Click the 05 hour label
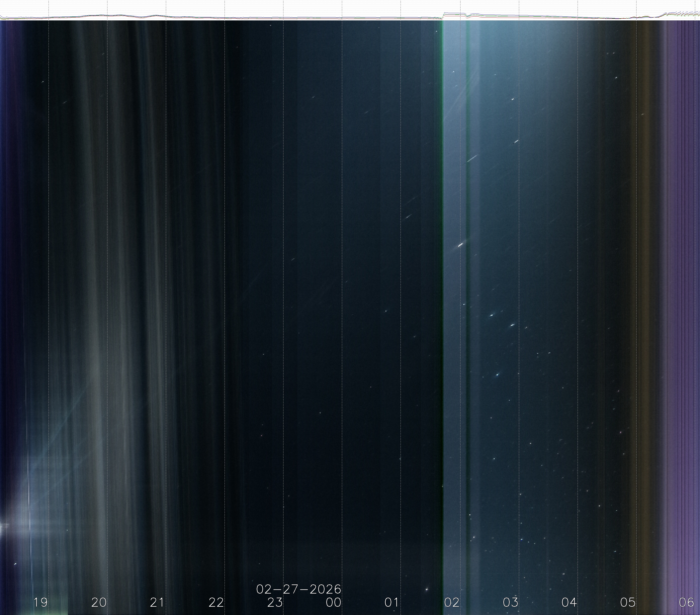Viewport: 700px width, 615px height. pyautogui.click(x=628, y=602)
